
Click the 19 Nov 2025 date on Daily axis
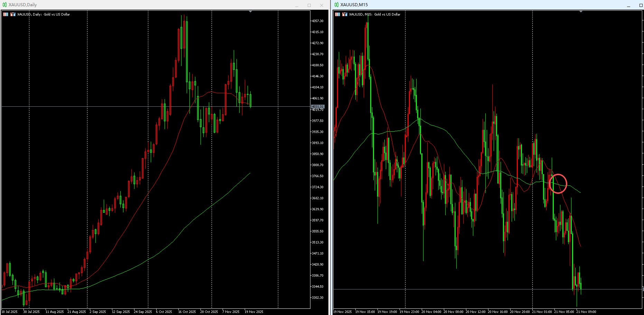click(254, 312)
